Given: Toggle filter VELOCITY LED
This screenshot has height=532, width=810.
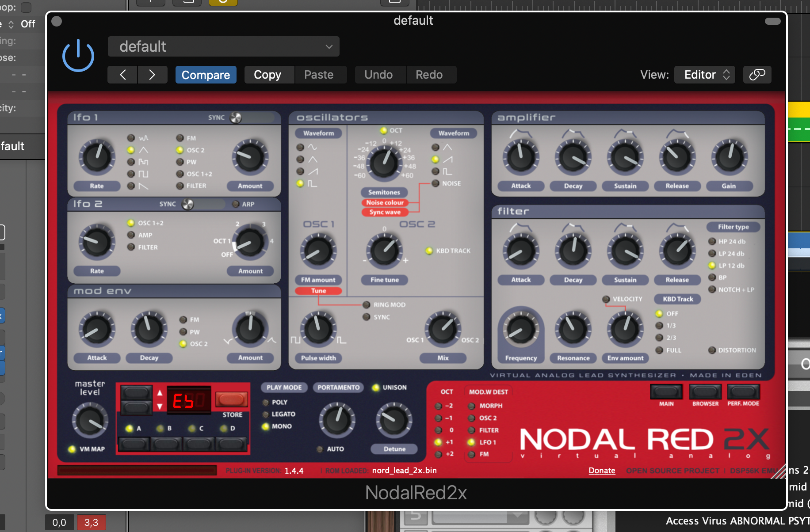Looking at the screenshot, I should click(606, 299).
